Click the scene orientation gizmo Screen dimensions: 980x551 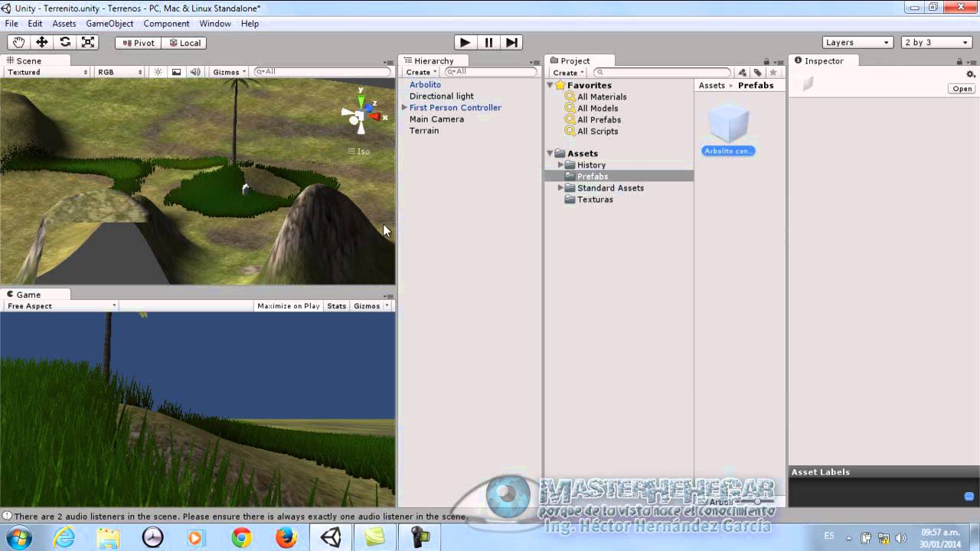pyautogui.click(x=361, y=116)
